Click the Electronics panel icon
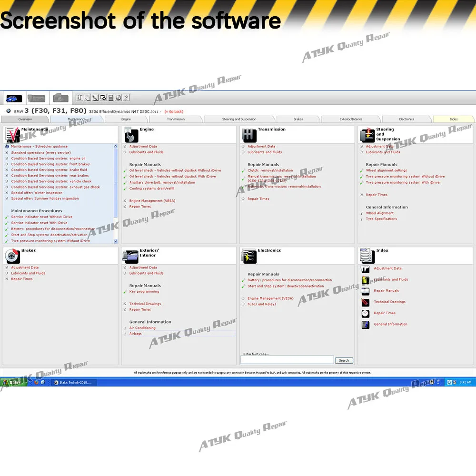 [x=249, y=256]
